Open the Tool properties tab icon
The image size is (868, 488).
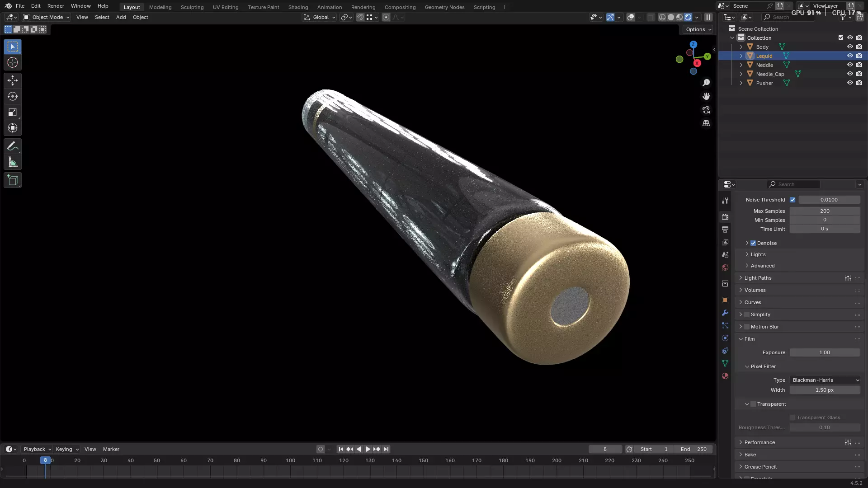coord(725,201)
